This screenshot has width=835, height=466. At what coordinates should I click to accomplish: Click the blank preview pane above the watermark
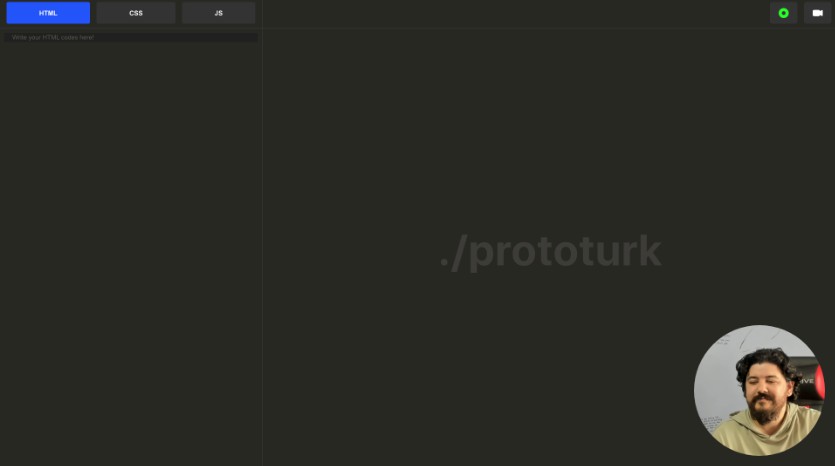point(550,130)
